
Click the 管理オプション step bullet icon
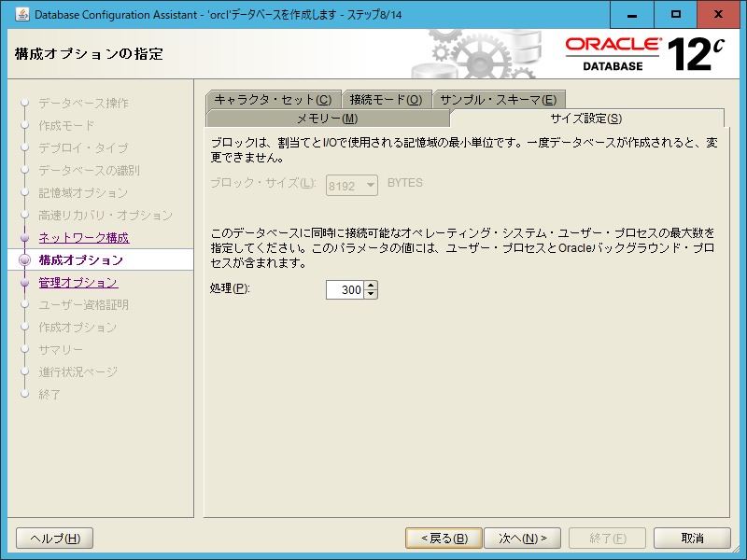tap(25, 283)
